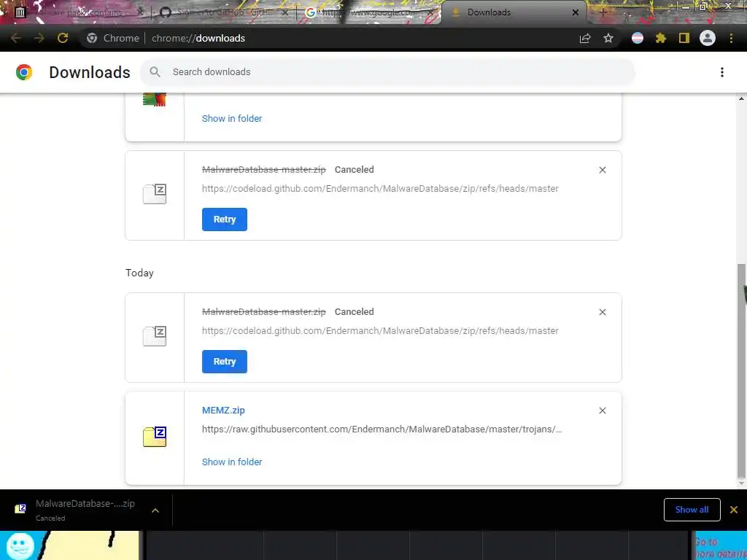Click the browser forward arrow
Screen dimensions: 747x560
[x=39, y=38]
